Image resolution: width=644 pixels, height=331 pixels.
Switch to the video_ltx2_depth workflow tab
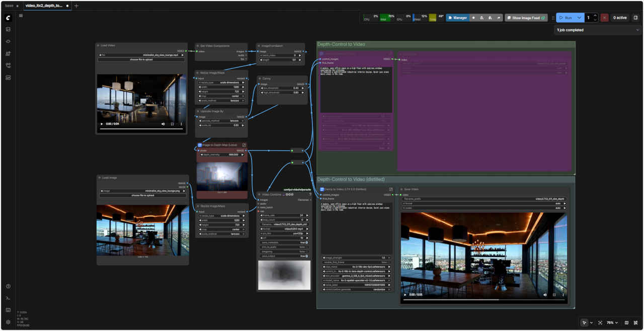coord(45,6)
